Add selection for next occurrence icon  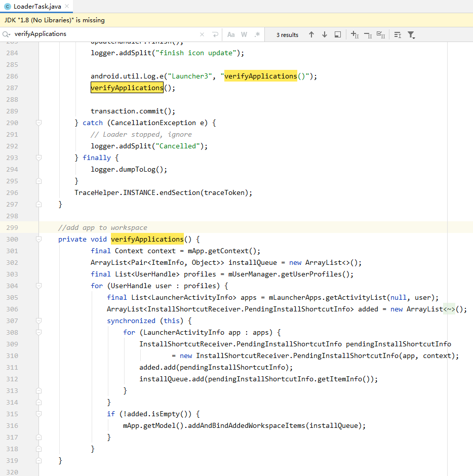tap(354, 34)
